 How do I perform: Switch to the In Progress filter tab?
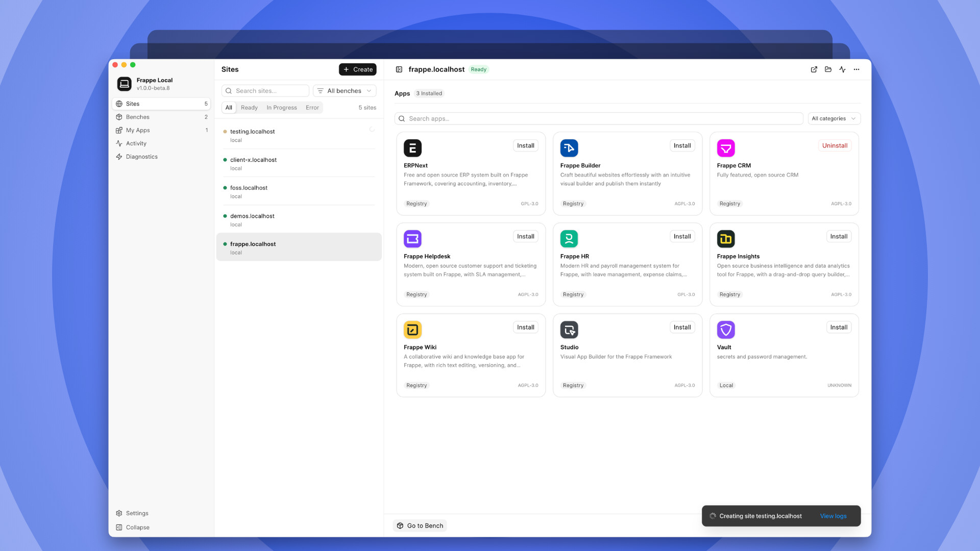coord(282,108)
